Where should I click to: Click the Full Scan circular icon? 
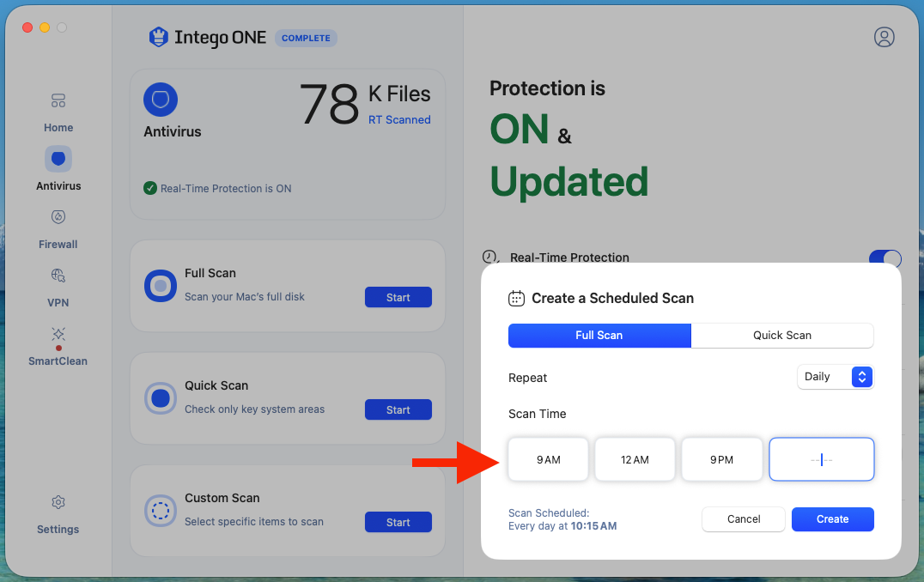(161, 286)
